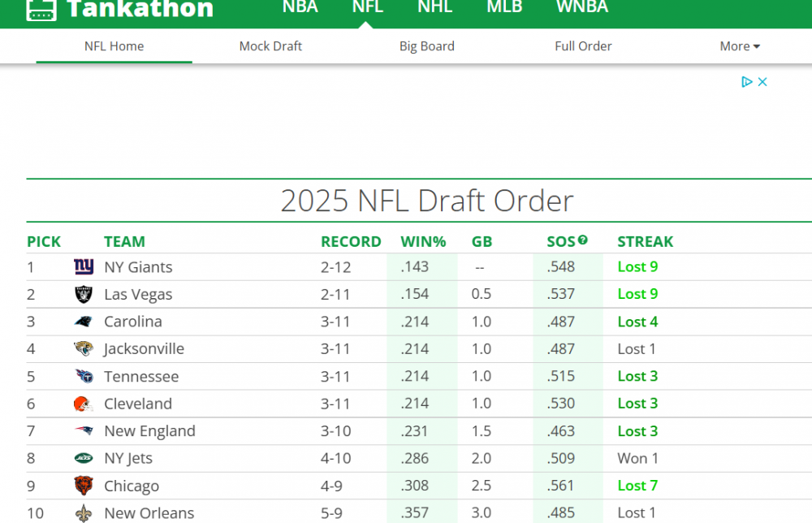This screenshot has width=812, height=523.
Task: Close the advertisement with the X icon
Action: [x=762, y=82]
